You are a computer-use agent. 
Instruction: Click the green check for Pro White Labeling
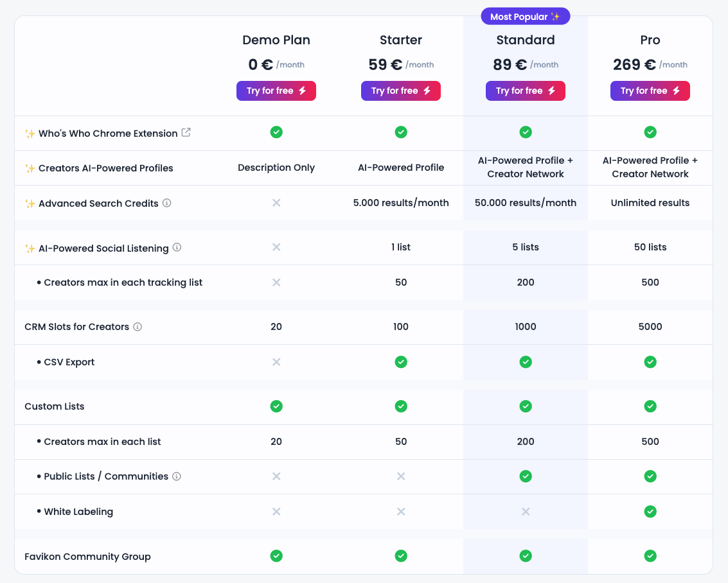pos(650,512)
